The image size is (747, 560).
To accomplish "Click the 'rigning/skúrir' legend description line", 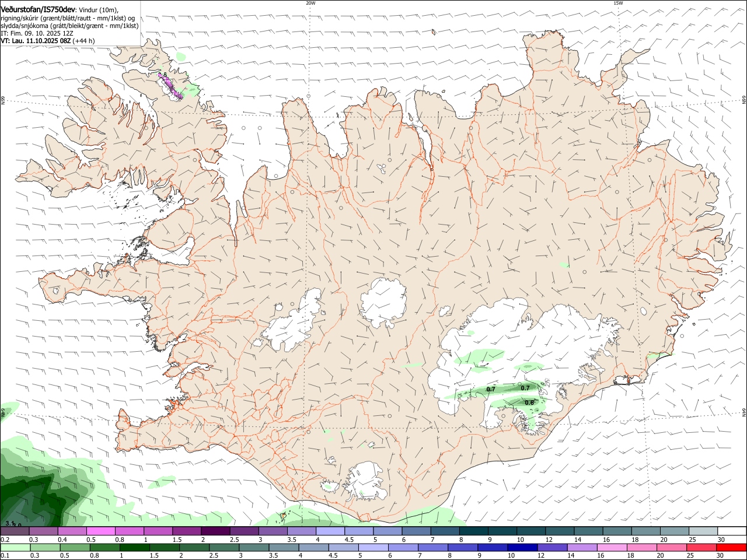I will (x=68, y=18).
